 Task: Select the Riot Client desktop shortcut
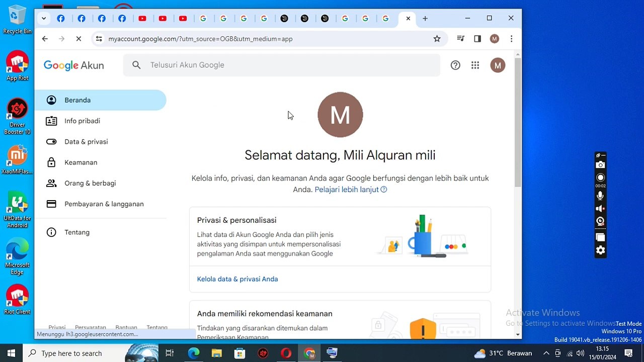17,300
